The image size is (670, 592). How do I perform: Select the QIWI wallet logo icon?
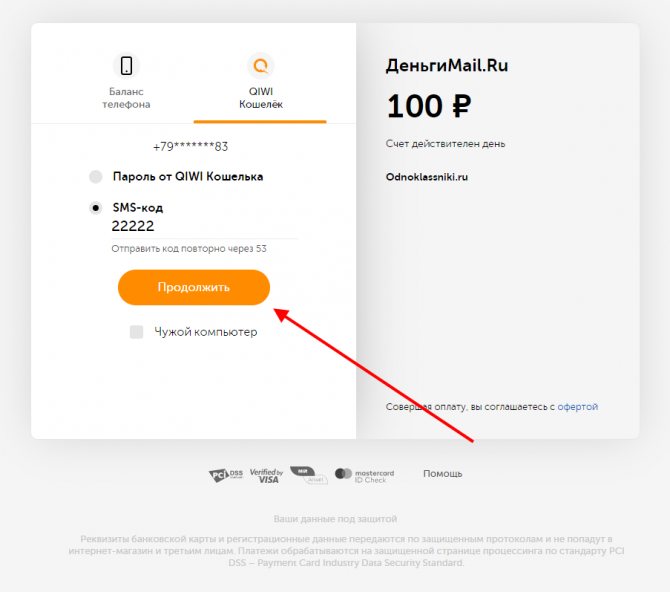261,66
